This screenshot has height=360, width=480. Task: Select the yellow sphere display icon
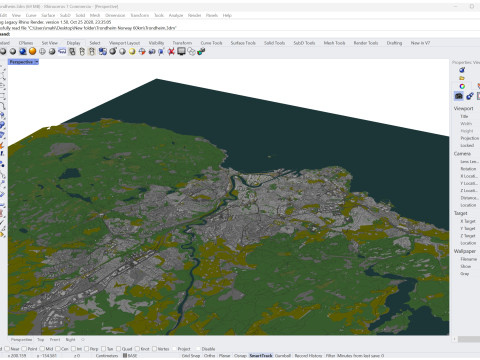(x=132, y=51)
